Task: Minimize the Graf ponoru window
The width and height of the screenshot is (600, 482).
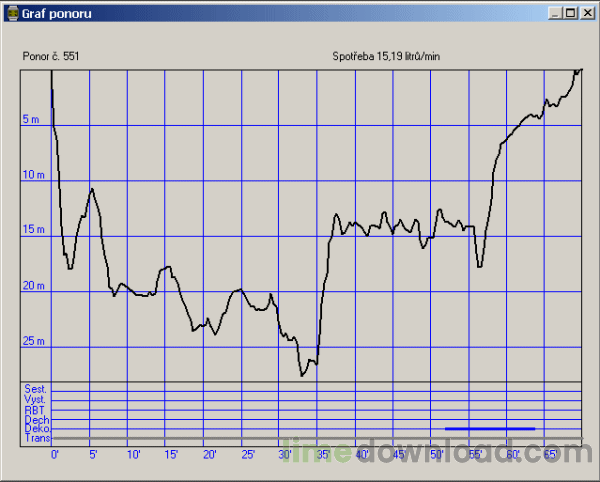Action: coord(555,13)
